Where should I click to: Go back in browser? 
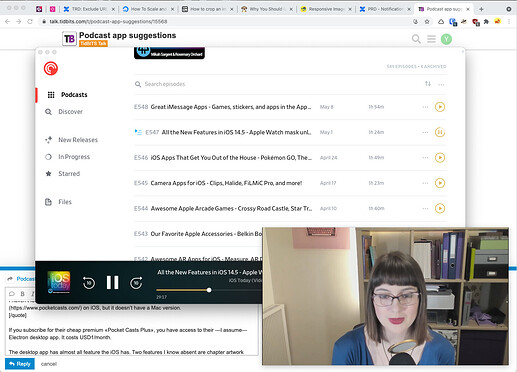(x=7, y=22)
